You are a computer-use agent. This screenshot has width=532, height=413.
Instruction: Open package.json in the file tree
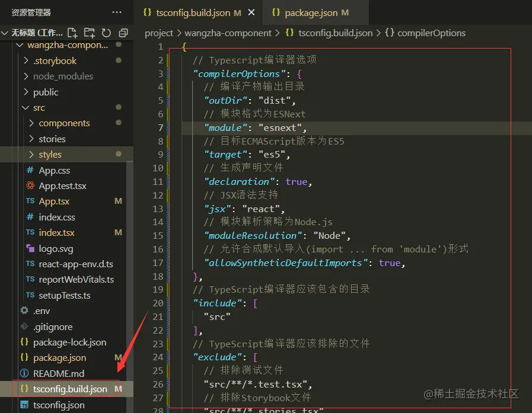pos(59,358)
